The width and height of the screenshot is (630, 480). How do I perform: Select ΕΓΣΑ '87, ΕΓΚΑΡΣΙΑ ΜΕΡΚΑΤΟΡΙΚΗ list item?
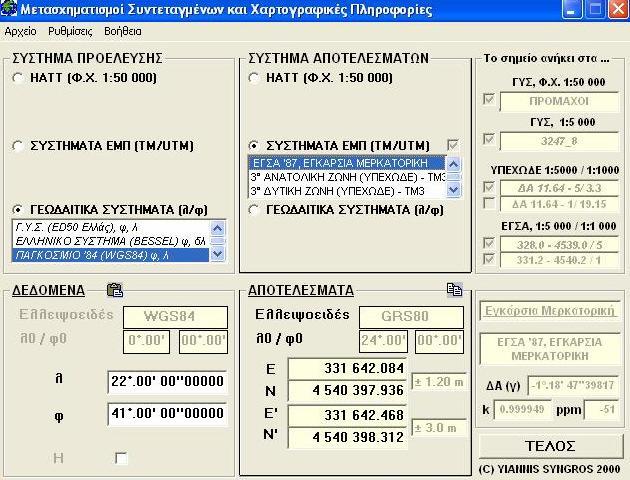(347, 163)
